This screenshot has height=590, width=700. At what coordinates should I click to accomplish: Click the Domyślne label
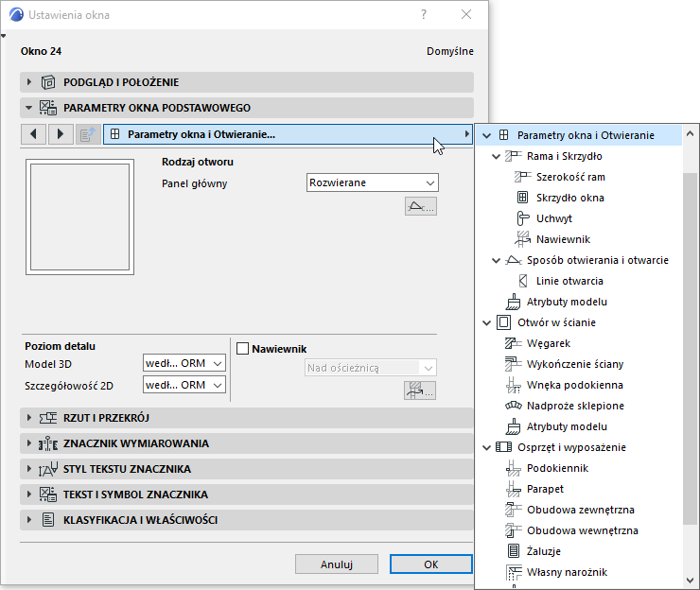(449, 51)
